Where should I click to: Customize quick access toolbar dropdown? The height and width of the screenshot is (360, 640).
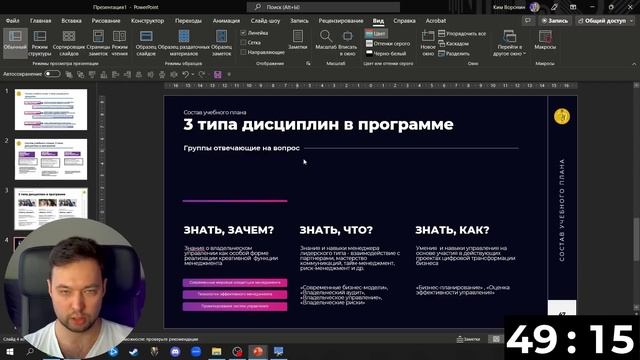[229, 74]
